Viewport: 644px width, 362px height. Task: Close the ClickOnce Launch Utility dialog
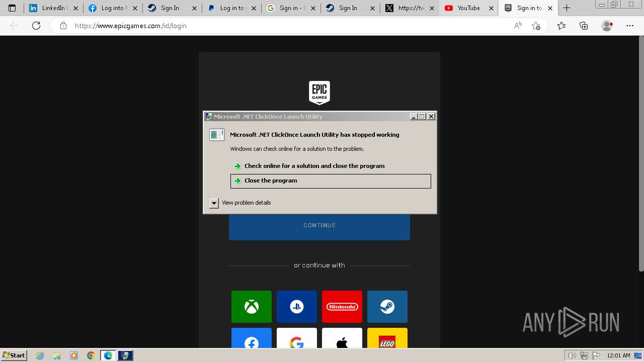[431, 116]
